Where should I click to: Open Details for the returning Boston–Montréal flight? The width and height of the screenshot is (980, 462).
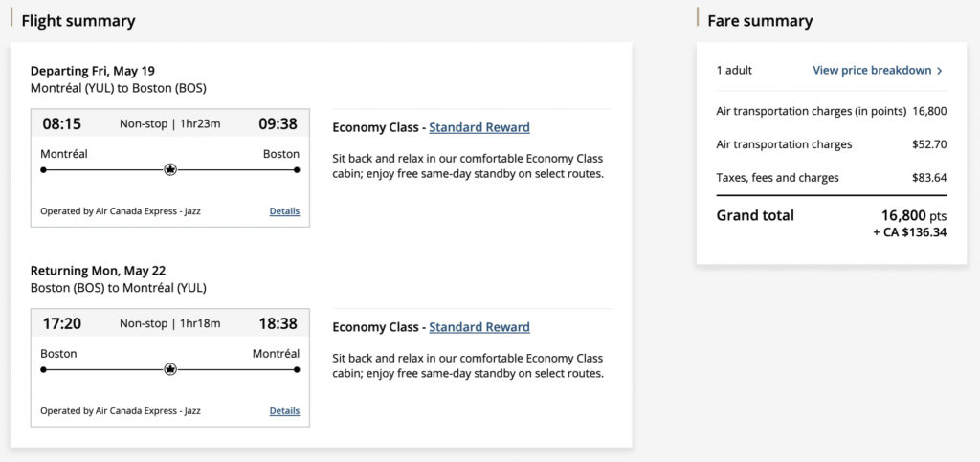284,411
